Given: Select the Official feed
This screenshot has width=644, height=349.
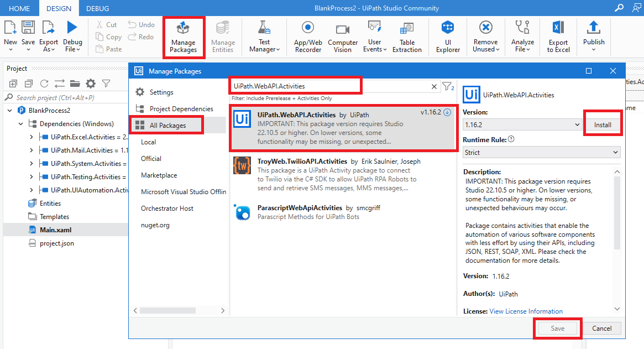Looking at the screenshot, I should click(151, 158).
